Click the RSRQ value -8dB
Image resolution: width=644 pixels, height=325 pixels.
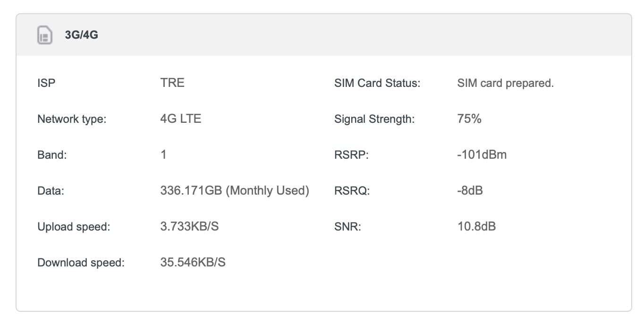pyautogui.click(x=470, y=190)
